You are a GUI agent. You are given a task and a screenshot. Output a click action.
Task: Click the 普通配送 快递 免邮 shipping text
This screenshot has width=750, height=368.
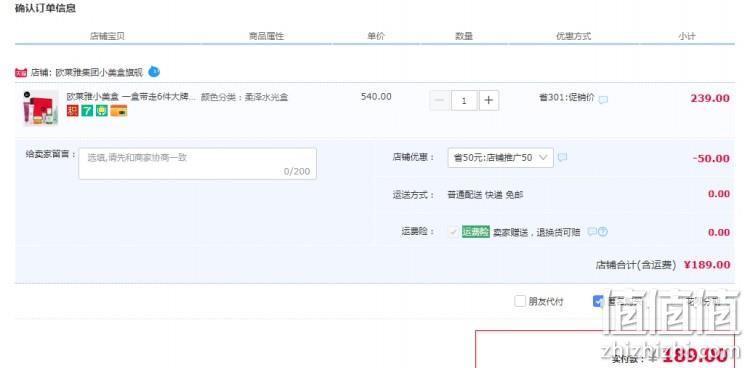485,195
